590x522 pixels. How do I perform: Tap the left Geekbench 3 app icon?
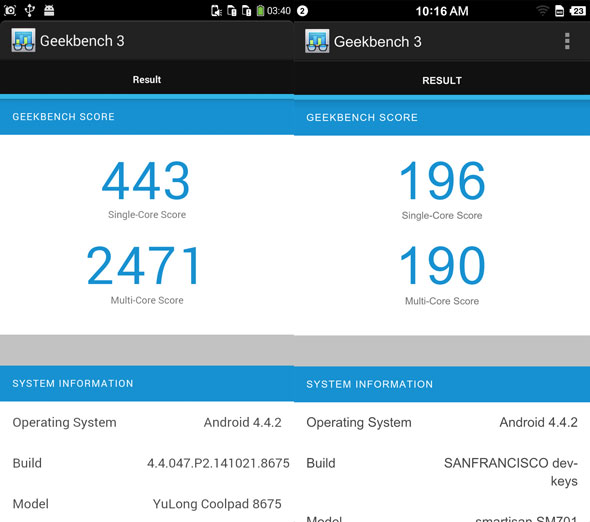[23, 40]
